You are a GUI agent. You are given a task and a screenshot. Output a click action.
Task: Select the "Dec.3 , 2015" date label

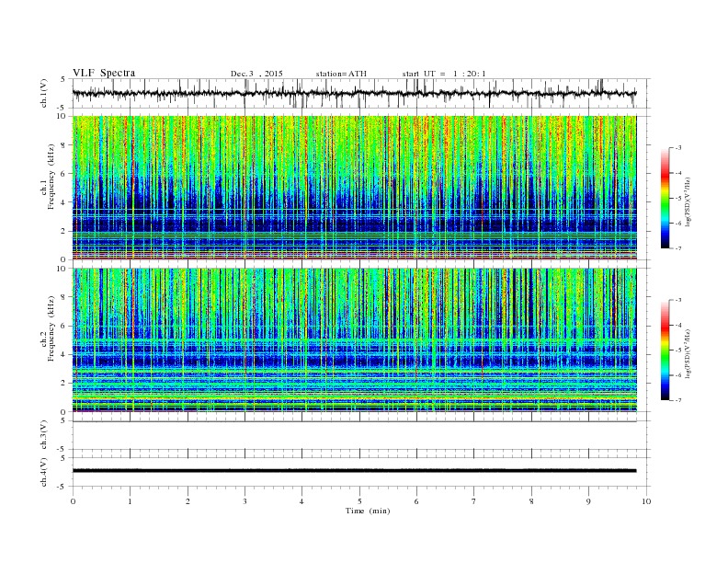click(x=256, y=74)
